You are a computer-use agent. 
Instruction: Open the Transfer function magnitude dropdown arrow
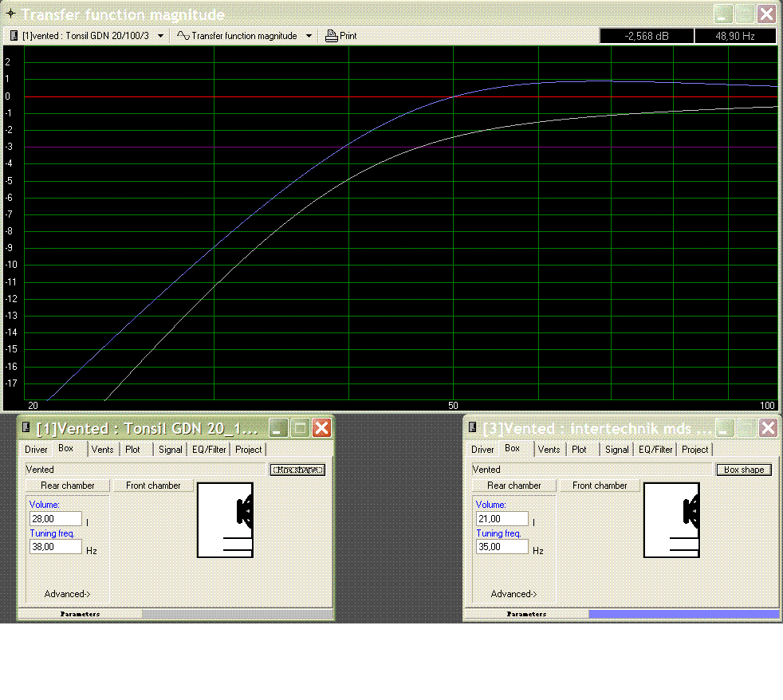coord(309,36)
